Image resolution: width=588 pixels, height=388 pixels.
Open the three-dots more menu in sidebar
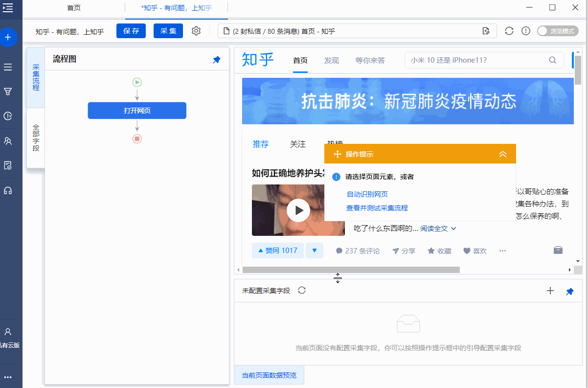[x=8, y=377]
